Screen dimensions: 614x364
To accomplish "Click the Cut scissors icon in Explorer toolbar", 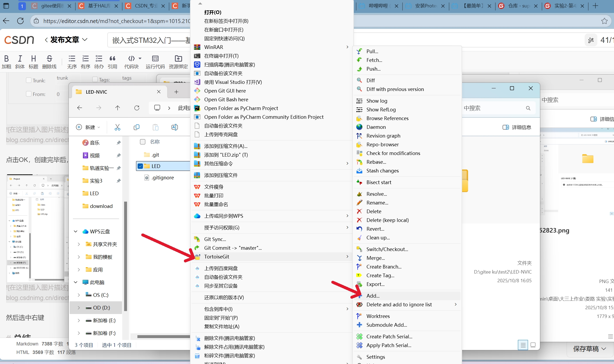I will click(117, 127).
